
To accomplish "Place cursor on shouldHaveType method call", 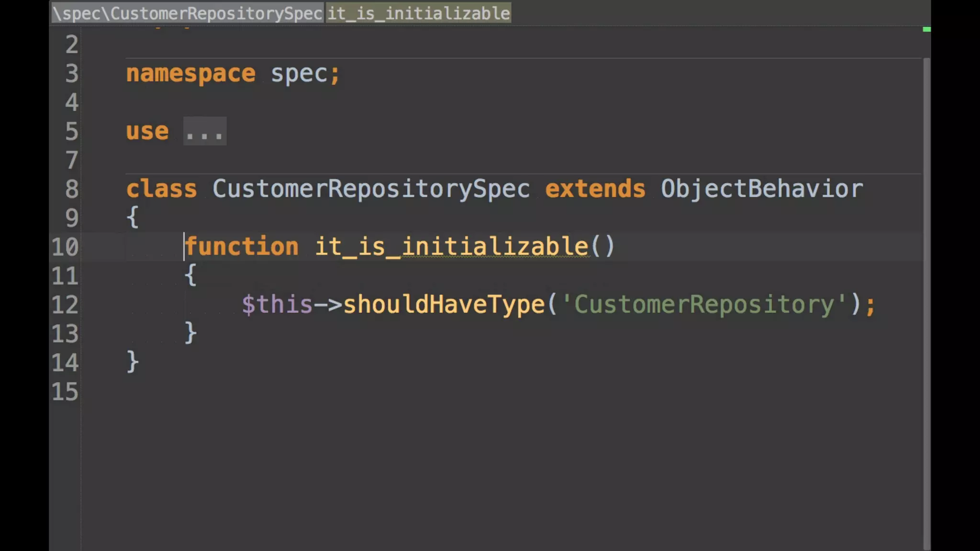I will pyautogui.click(x=444, y=305).
